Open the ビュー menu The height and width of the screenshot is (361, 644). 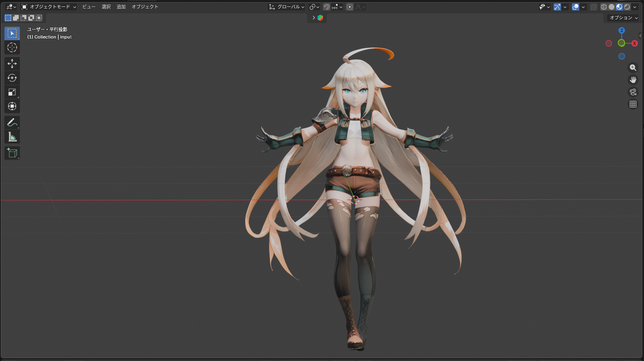tap(89, 7)
